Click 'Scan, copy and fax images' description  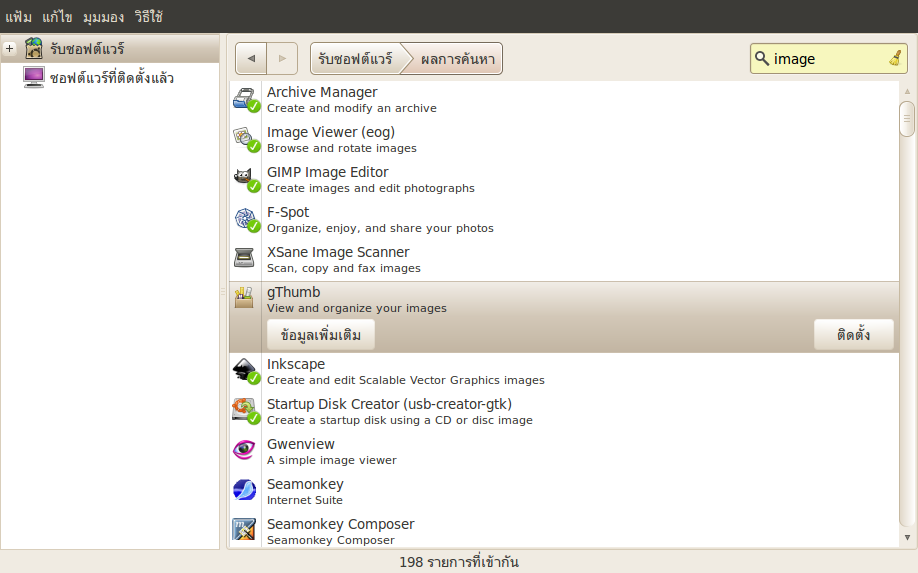(344, 269)
